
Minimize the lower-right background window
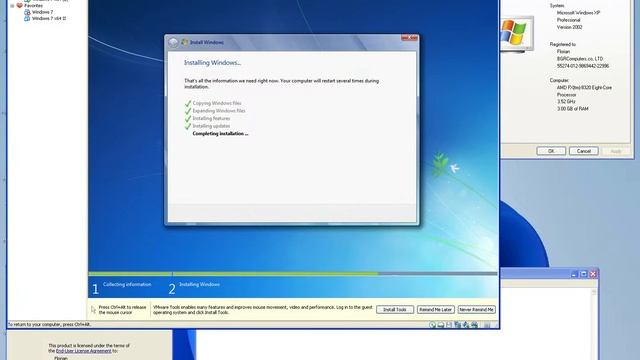click(574, 274)
